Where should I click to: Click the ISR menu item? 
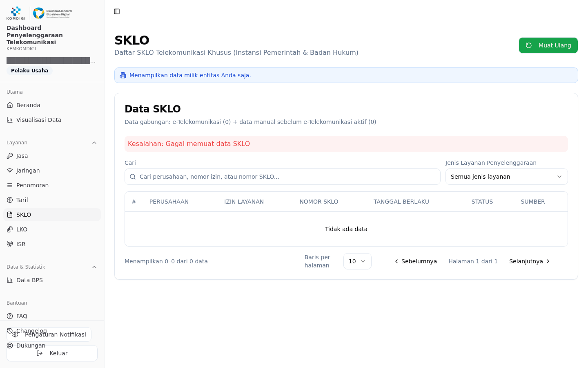point(52,244)
